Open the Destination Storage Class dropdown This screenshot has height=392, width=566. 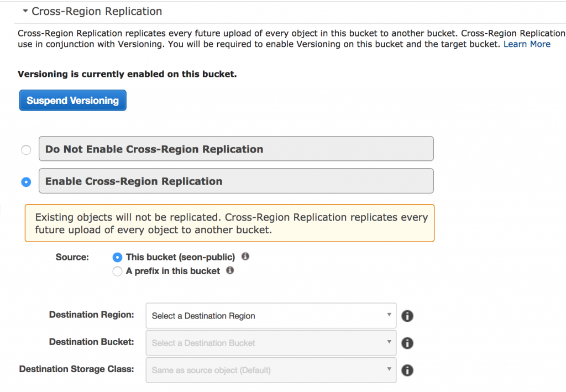click(x=271, y=370)
